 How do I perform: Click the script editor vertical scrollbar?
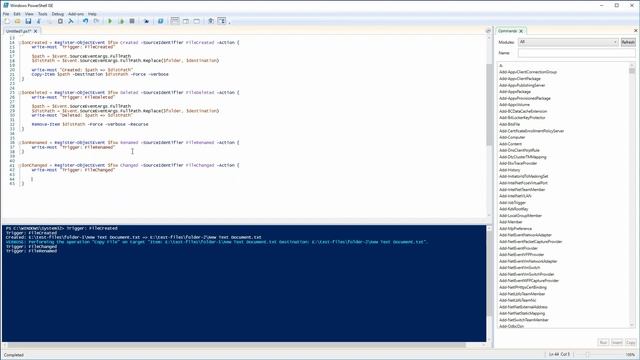coord(489,126)
